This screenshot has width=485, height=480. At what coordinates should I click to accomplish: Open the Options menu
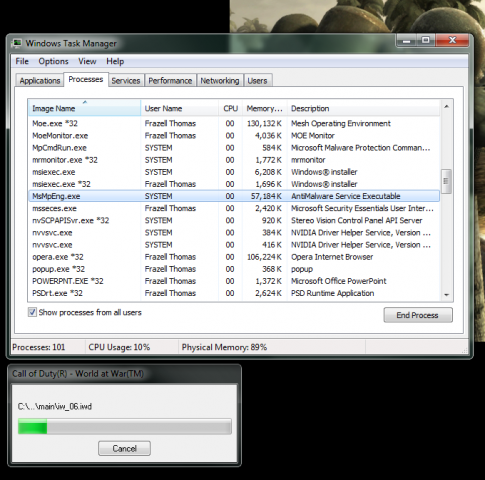(x=53, y=61)
